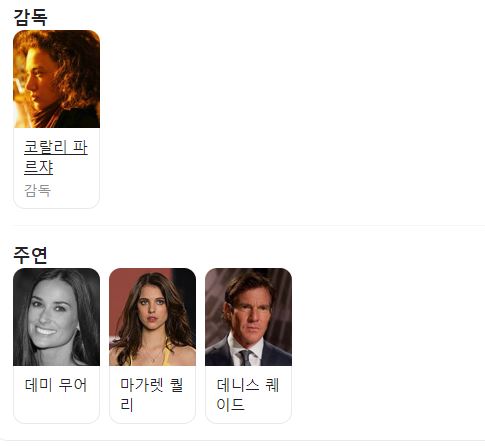
Task: Click the 데미 무어 name text
Action: coord(56,385)
